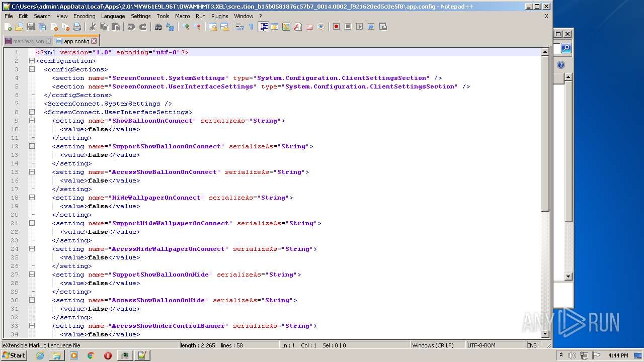The height and width of the screenshot is (362, 644).
Task: Click the Undo arrow icon
Action: (x=131, y=27)
